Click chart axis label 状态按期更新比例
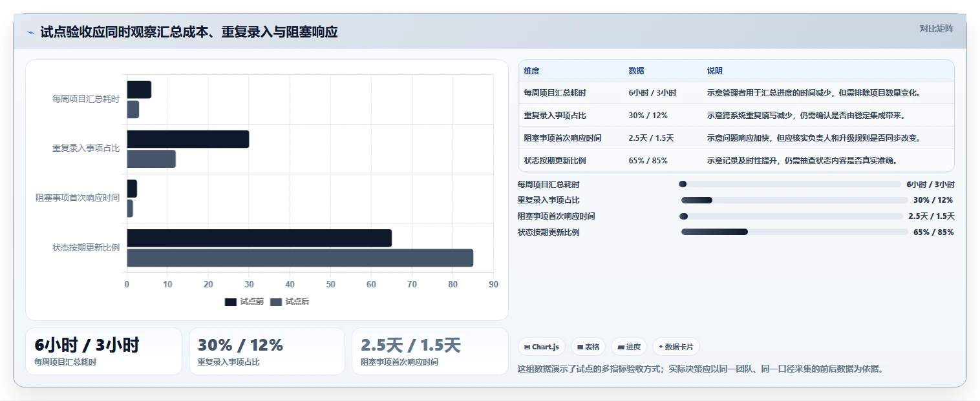Viewport: 980px width, 401px height. [86, 247]
